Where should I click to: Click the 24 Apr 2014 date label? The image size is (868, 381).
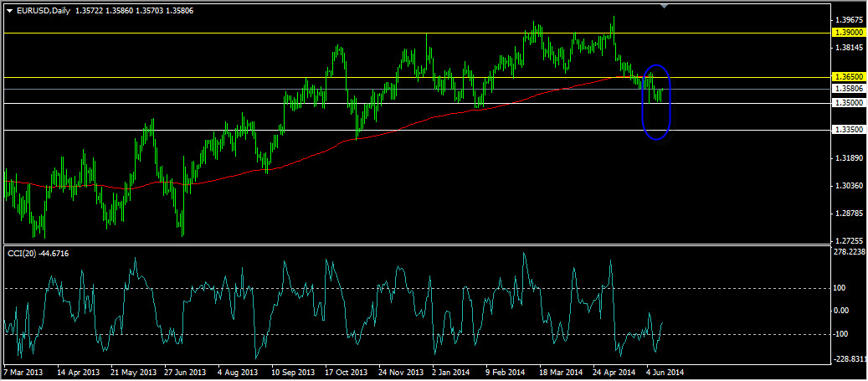coord(615,373)
